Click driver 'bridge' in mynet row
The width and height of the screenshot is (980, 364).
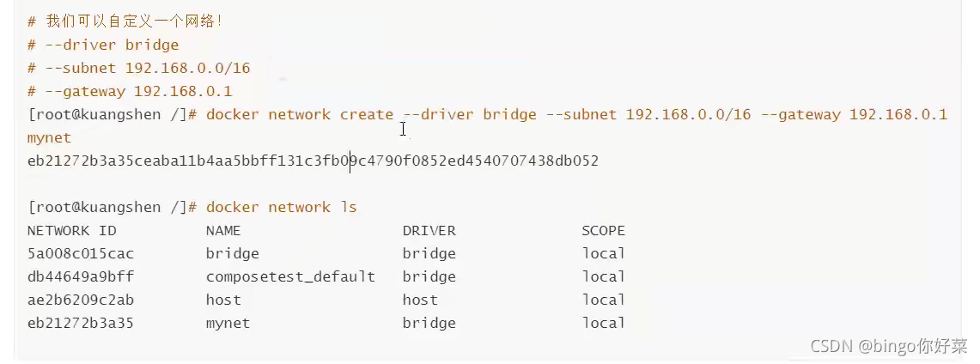(x=429, y=324)
